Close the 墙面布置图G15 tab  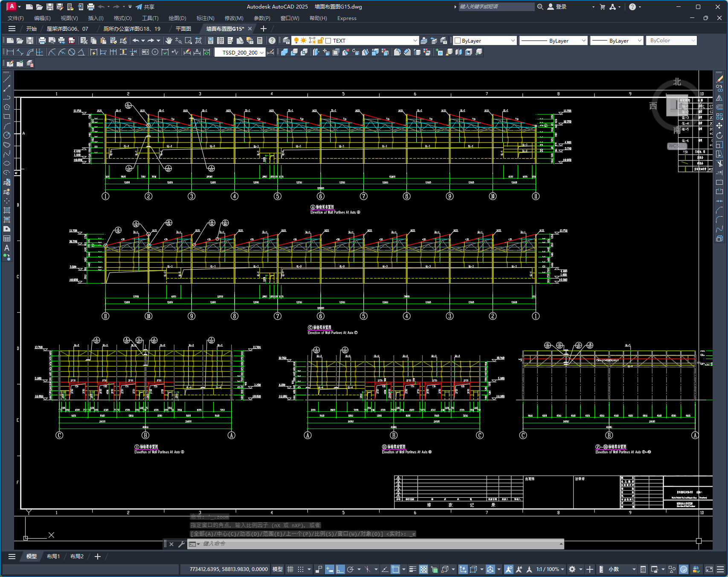coord(250,29)
